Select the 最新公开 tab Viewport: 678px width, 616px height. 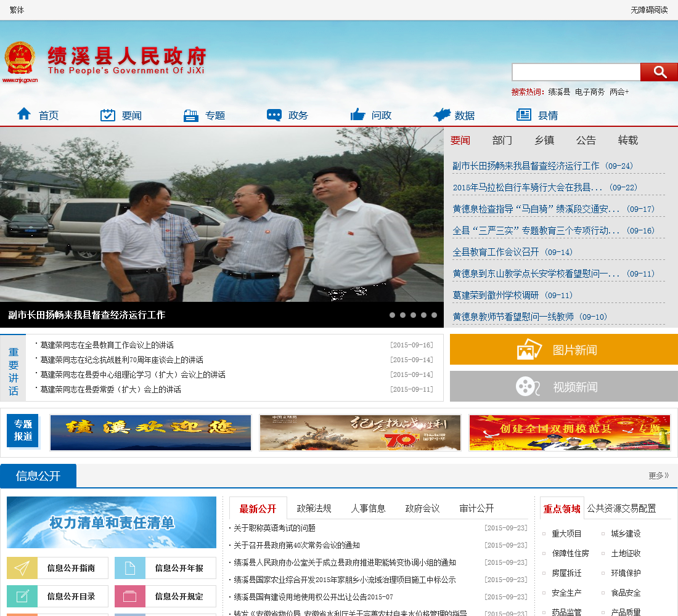click(x=258, y=509)
